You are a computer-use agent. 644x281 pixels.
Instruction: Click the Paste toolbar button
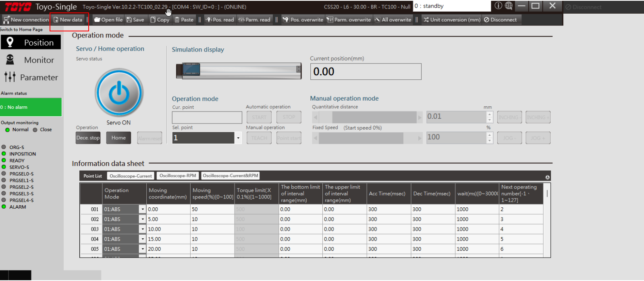click(184, 19)
